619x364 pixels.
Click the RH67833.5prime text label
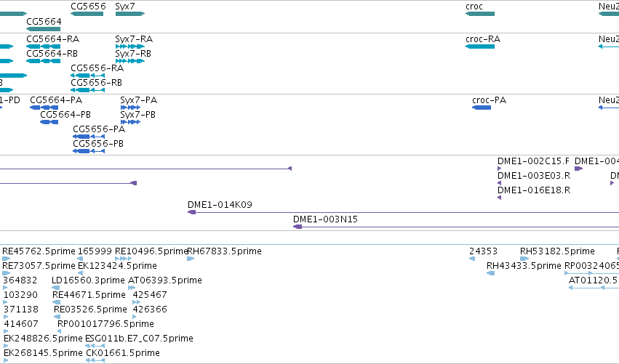pyautogui.click(x=224, y=251)
